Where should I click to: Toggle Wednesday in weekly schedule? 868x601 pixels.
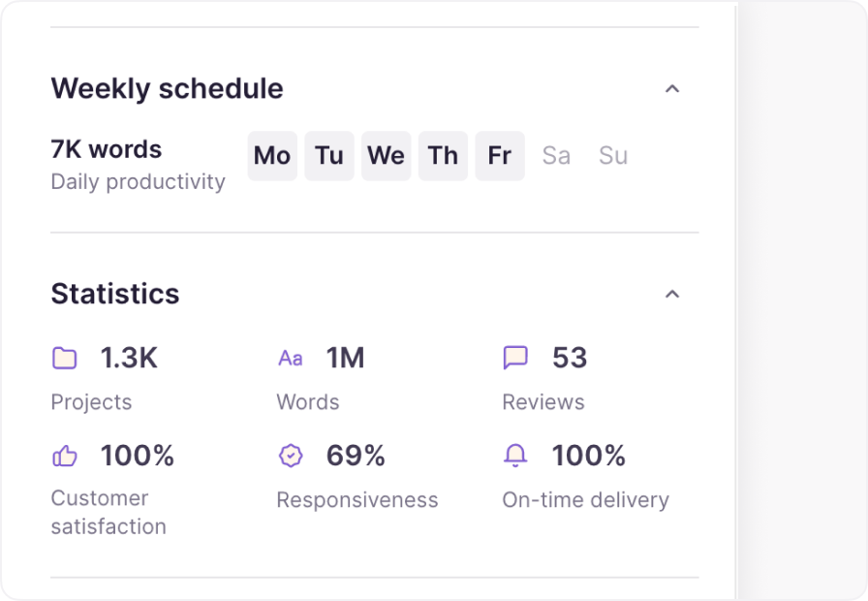(387, 156)
